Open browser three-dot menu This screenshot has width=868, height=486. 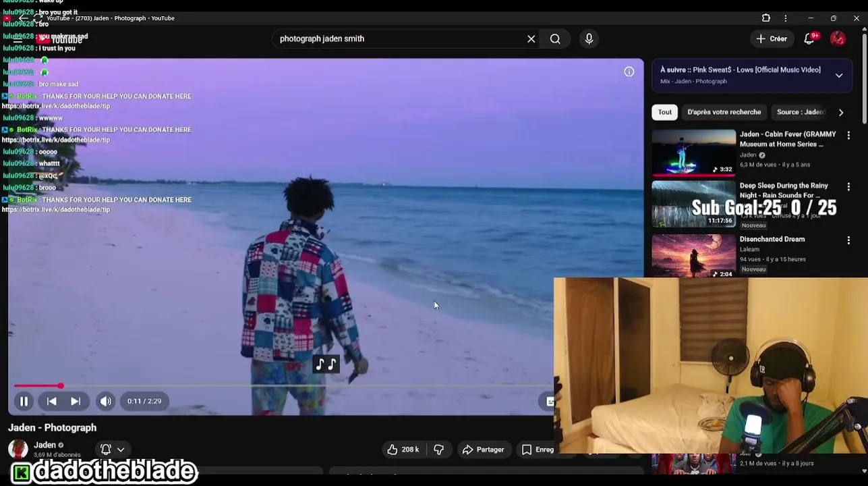pos(785,18)
